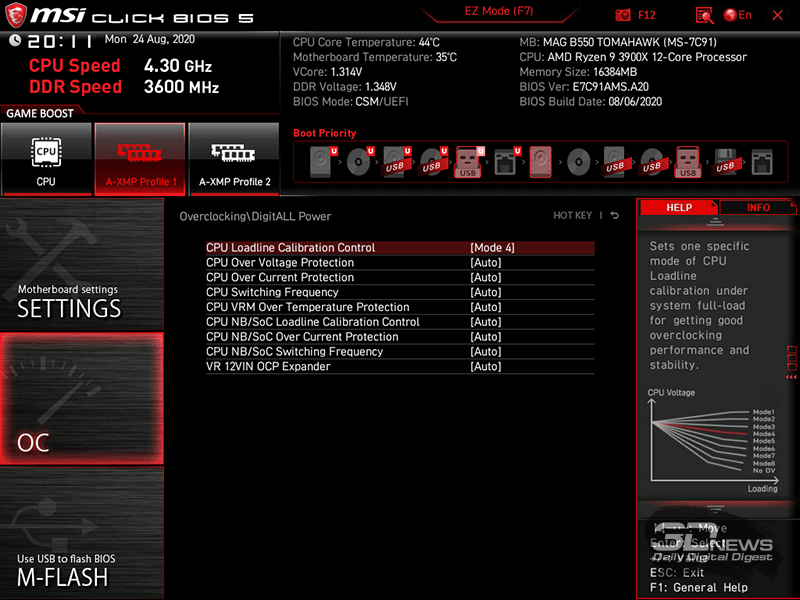Select the UEFI hard disk boot device

tap(323, 162)
